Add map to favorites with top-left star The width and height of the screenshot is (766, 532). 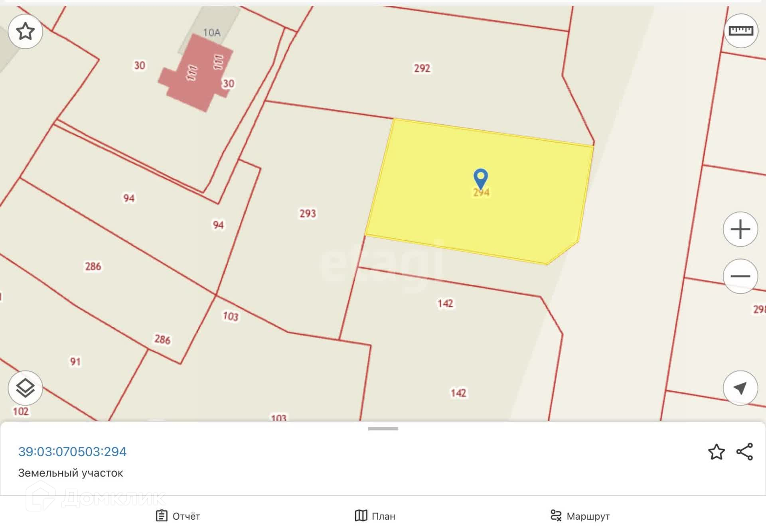(x=25, y=31)
